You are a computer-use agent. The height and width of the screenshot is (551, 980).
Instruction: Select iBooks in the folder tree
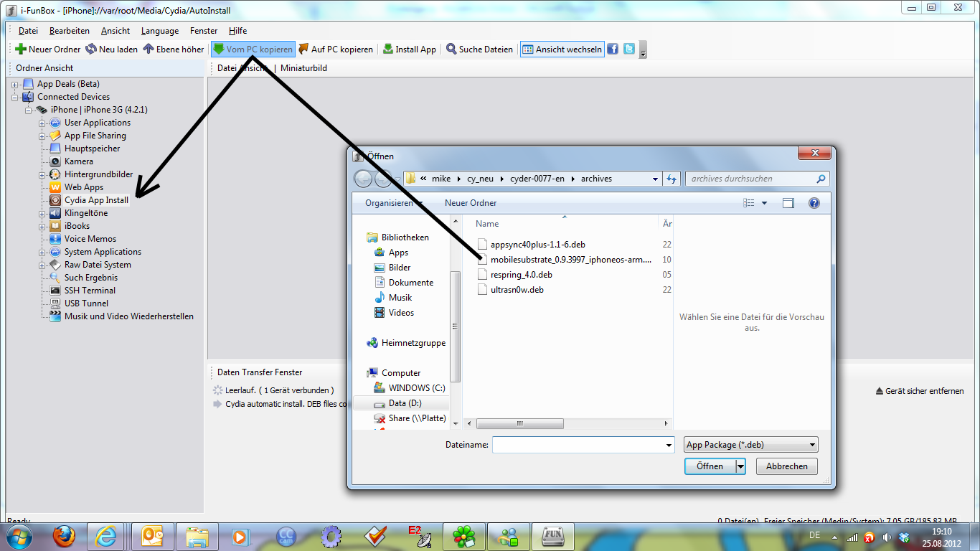pos(77,226)
